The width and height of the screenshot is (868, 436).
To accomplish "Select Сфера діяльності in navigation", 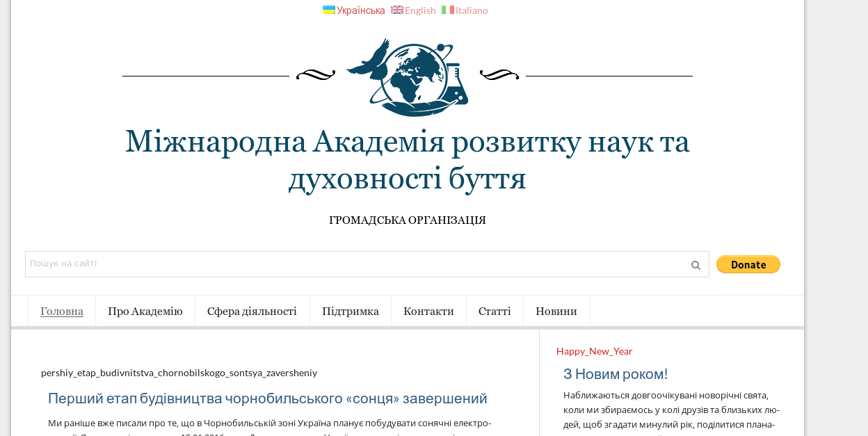I will 252,312.
